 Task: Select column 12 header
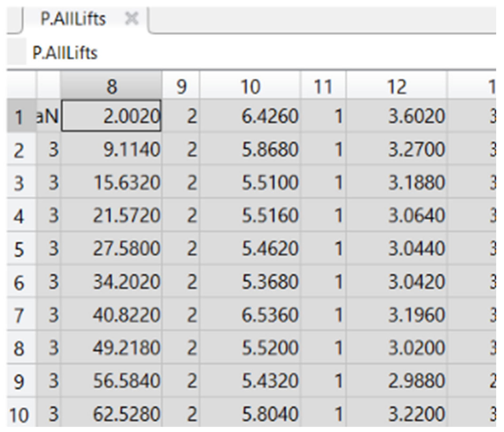coord(396,86)
